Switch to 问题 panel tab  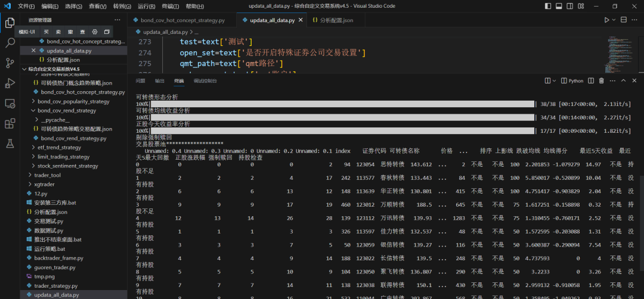pyautogui.click(x=141, y=81)
